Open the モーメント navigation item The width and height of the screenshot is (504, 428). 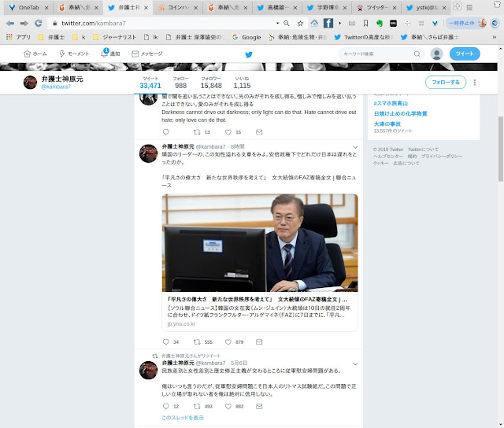point(74,53)
